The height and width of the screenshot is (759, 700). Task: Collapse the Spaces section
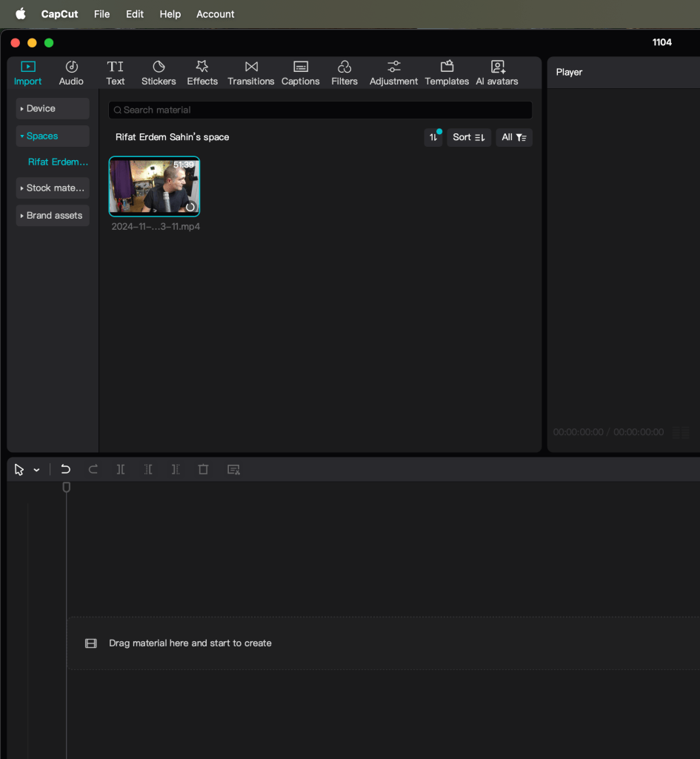[x=53, y=136]
